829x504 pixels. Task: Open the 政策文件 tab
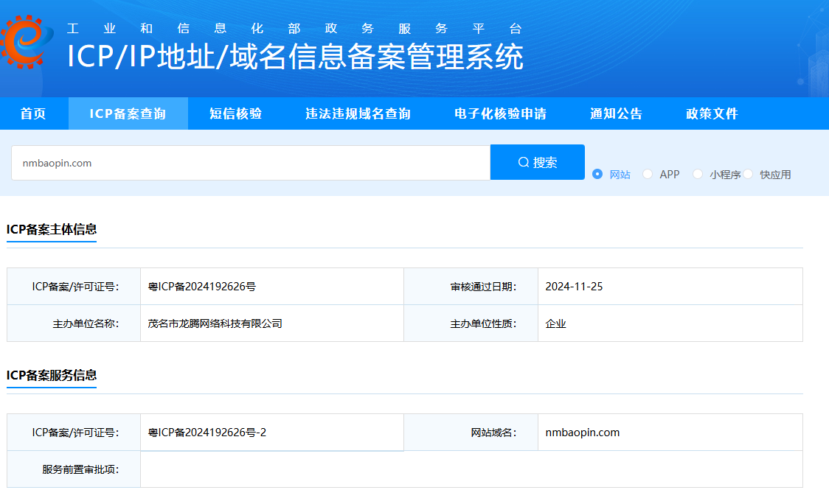(712, 113)
